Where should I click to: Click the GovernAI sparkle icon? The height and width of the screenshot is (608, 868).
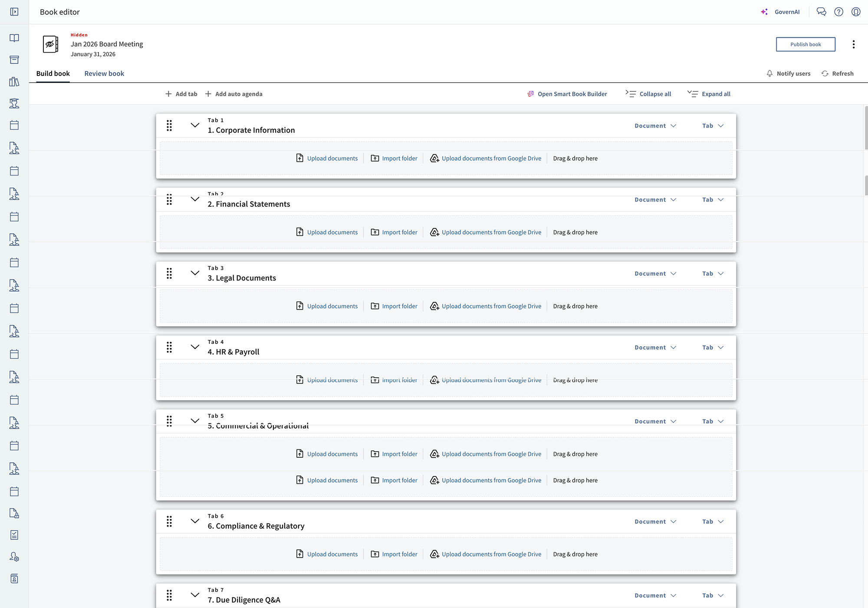click(764, 12)
